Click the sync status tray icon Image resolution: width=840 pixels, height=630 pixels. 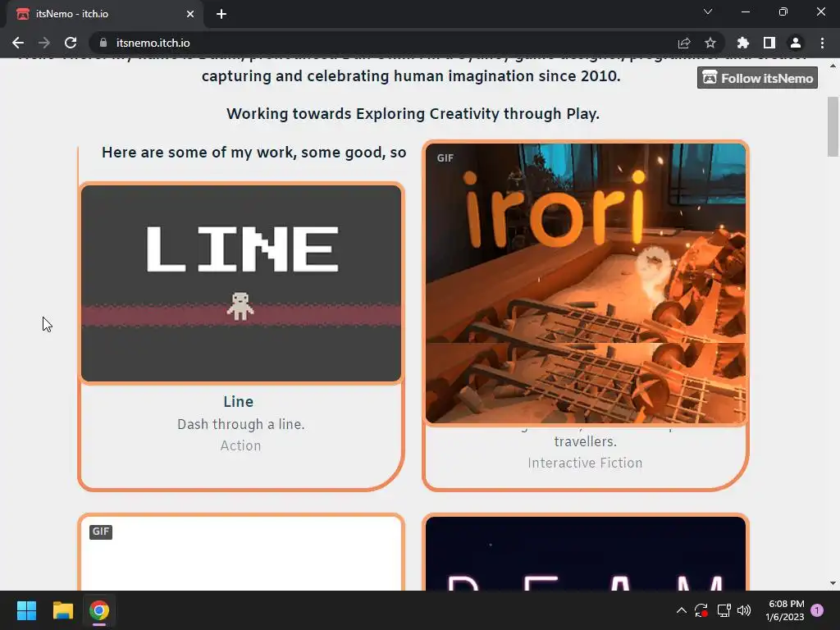click(701, 610)
